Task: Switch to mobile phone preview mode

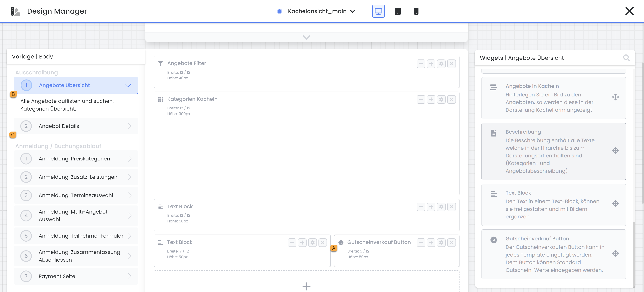Action: 416,11
